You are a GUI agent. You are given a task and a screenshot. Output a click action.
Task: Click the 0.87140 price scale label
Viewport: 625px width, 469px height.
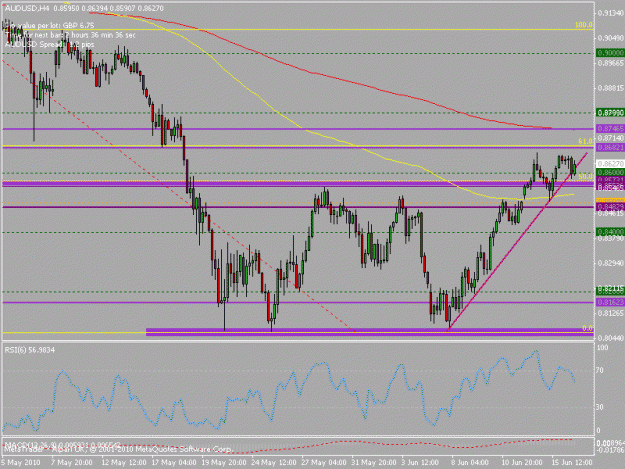pyautogui.click(x=610, y=138)
